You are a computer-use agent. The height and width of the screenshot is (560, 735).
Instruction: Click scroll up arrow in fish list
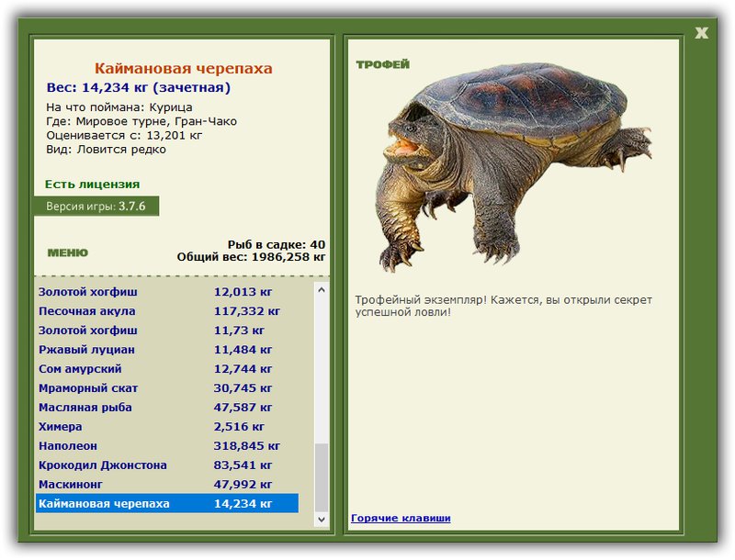(x=322, y=290)
